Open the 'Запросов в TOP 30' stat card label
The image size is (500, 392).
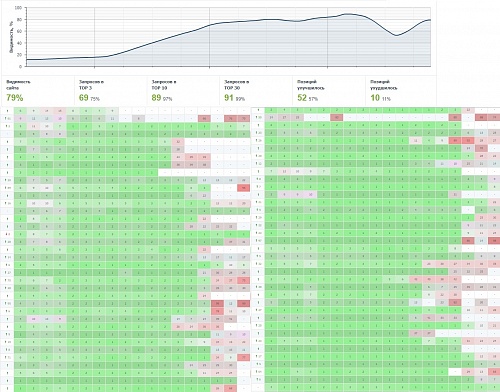(236, 85)
